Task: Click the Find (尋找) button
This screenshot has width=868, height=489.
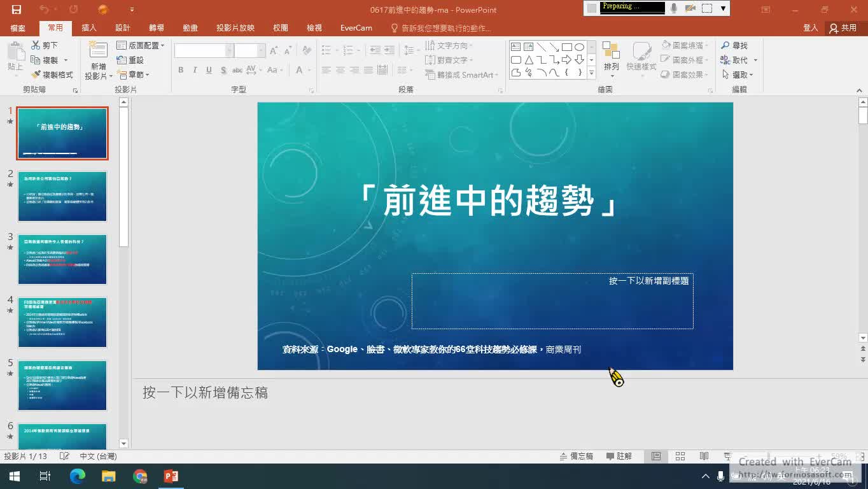Action: 734,45
